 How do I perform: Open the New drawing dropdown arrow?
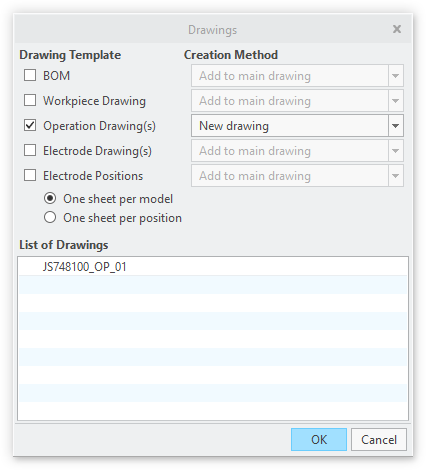396,126
